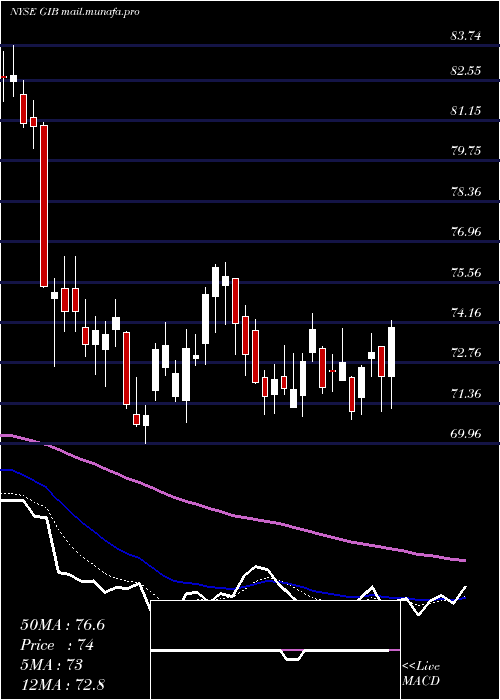Click the 75.56 price axis label
This screenshot has height=700, width=500.
point(466,272)
